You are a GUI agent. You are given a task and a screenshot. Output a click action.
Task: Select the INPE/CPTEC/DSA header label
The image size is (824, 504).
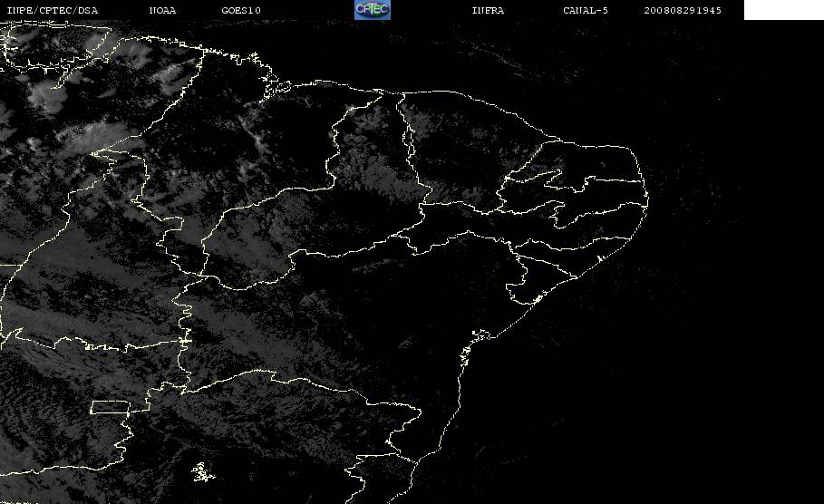point(52,11)
